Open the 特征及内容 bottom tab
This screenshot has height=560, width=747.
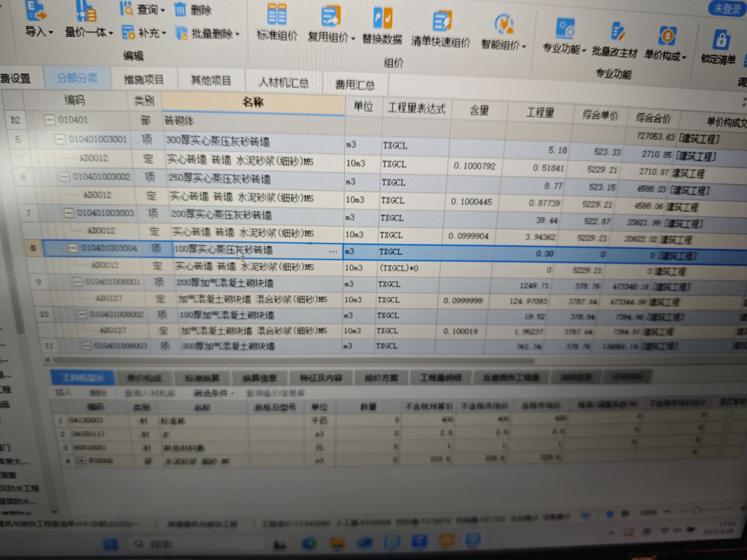pyautogui.click(x=321, y=378)
